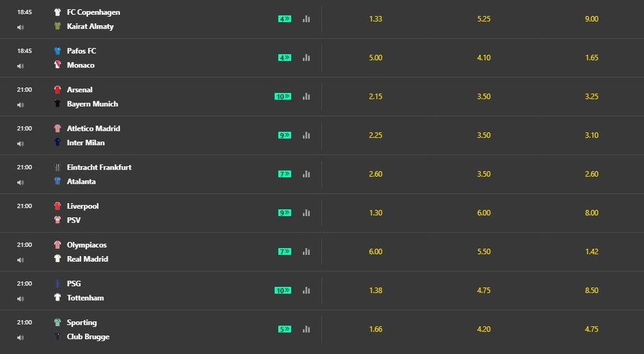The width and height of the screenshot is (644, 354).
Task: View stats icon for Pafos FC vs Monaco
Action: click(306, 58)
